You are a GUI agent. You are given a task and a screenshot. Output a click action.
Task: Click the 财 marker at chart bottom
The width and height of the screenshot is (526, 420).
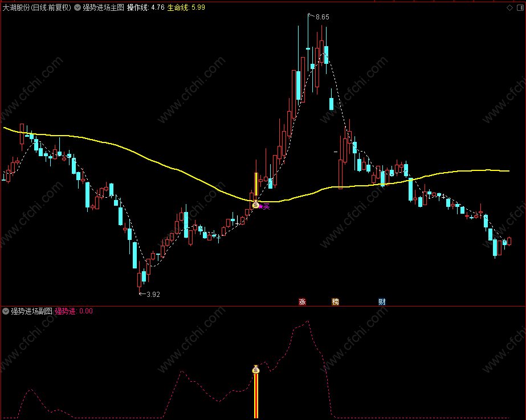(x=382, y=301)
